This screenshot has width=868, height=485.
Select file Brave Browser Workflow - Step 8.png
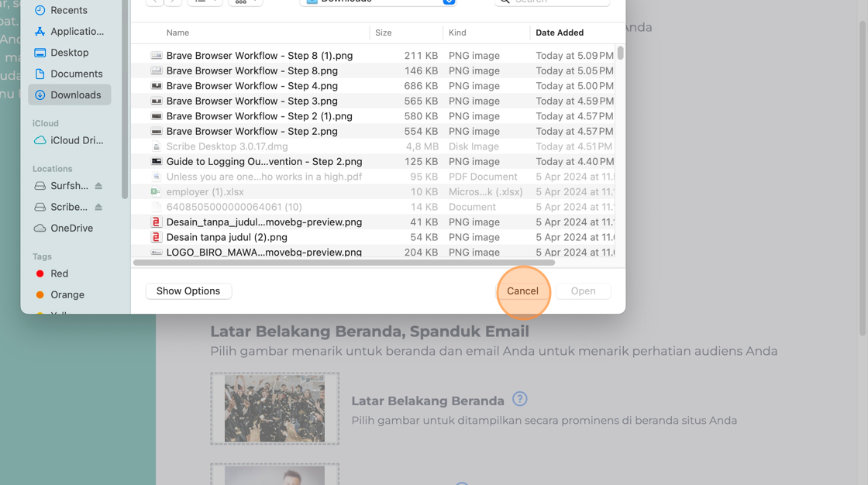click(x=374, y=71)
